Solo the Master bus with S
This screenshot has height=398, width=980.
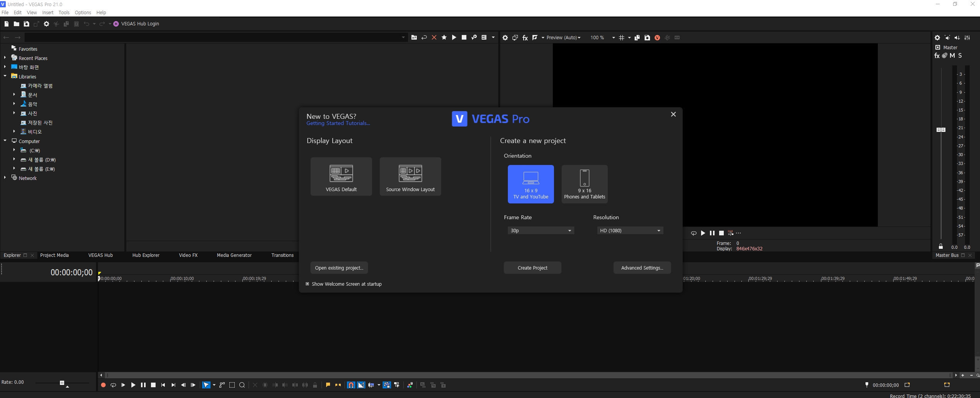pyautogui.click(x=960, y=56)
